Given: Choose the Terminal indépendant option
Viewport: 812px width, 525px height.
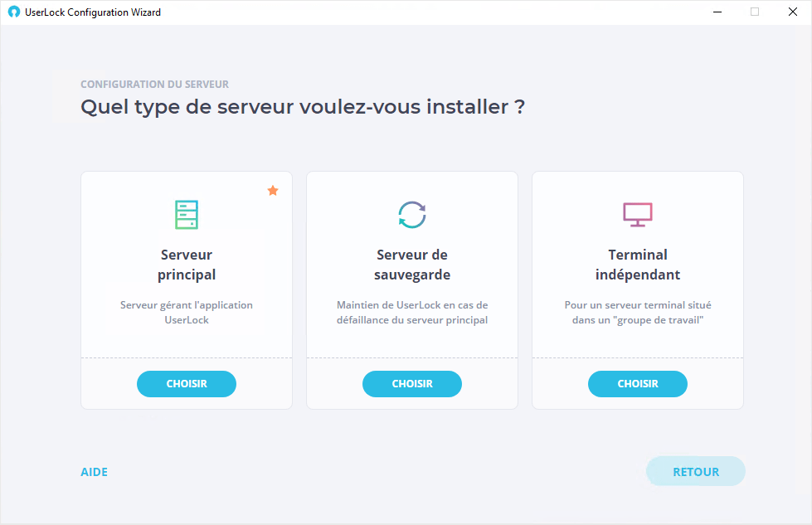Looking at the screenshot, I should [x=638, y=384].
